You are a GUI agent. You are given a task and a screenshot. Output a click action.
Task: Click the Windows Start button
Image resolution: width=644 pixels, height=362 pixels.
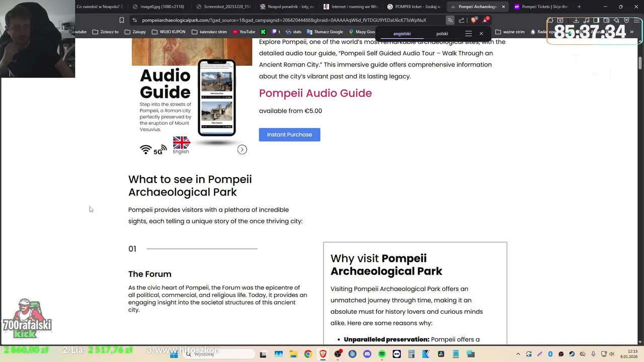[174, 354]
